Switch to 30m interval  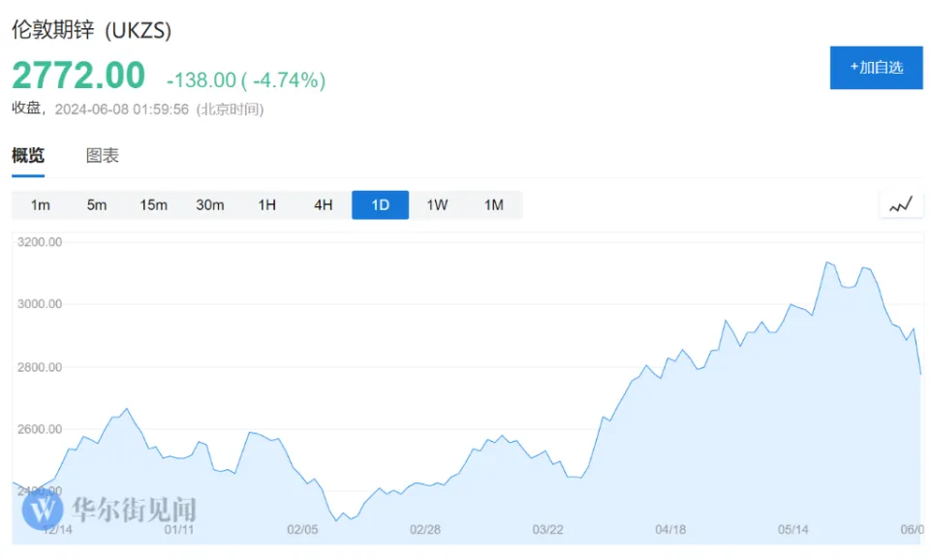(210, 204)
